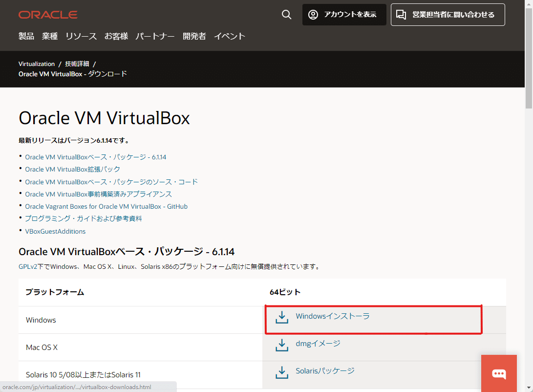Go to the 技術詳細 breadcrumb
Viewport: 533px width, 392px height.
[x=77, y=64]
